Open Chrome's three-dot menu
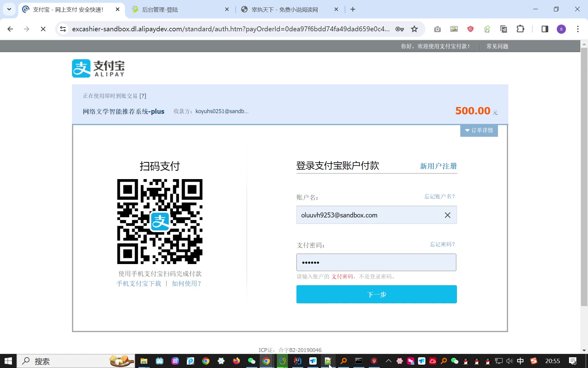This screenshot has width=588, height=368. click(x=578, y=29)
